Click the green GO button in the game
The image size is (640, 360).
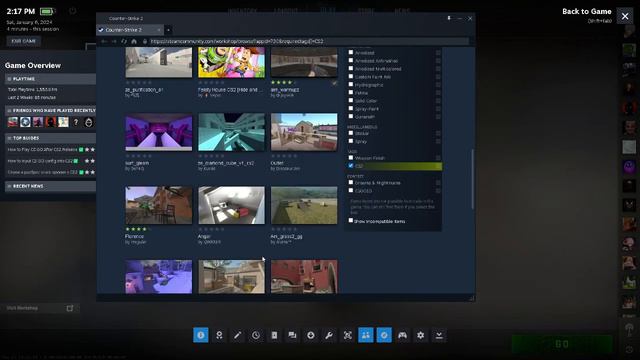click(x=562, y=344)
